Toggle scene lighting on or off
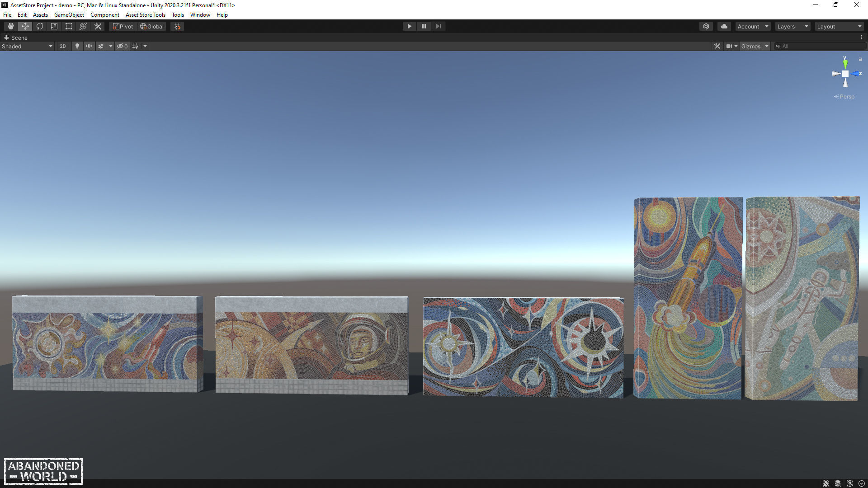 pyautogui.click(x=77, y=46)
